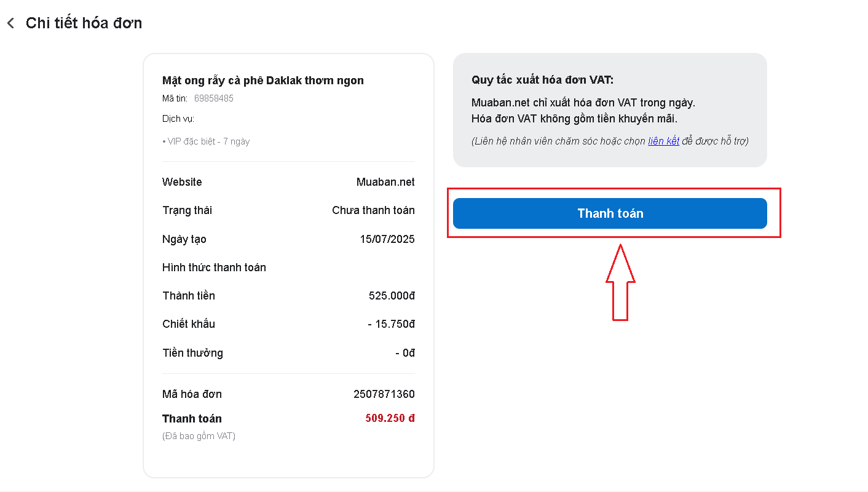868x492 pixels.
Task: Click the 'Ngày tạo' label
Action: coord(184,239)
